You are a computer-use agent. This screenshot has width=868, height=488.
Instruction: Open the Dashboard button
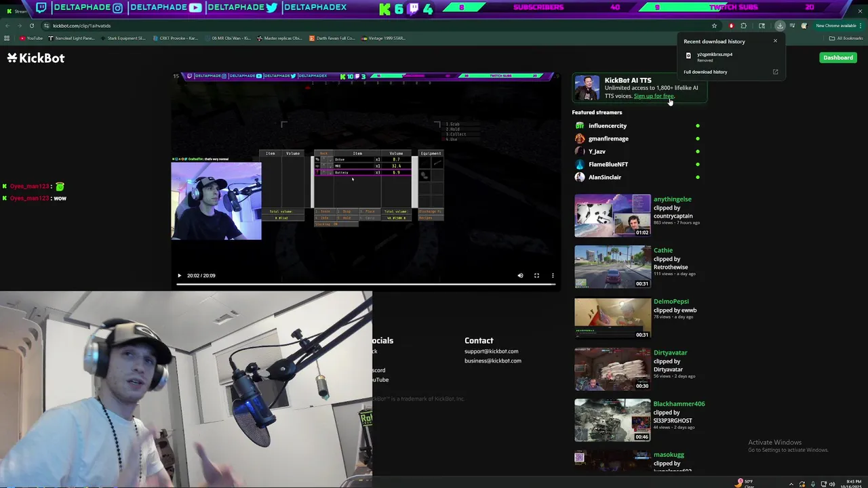[x=838, y=58]
